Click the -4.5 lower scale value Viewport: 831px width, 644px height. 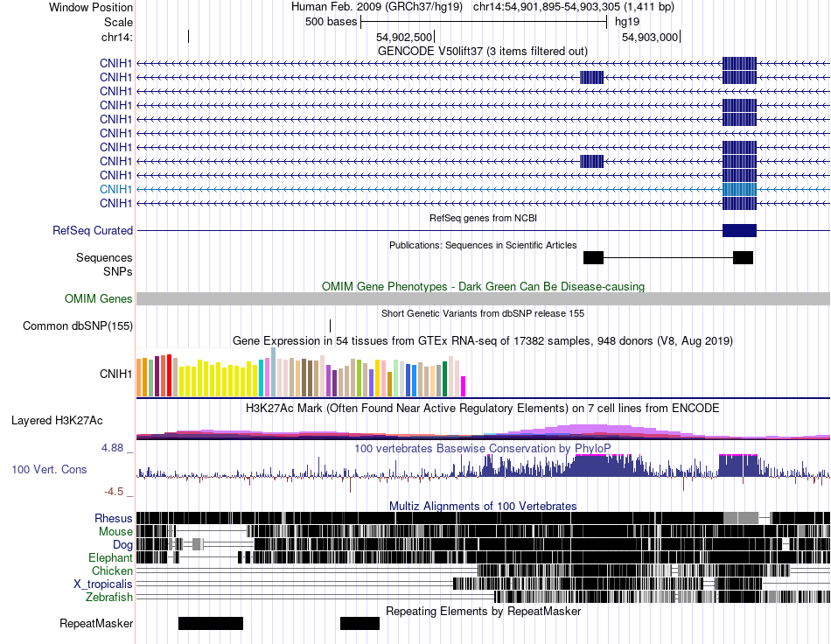tap(114, 492)
